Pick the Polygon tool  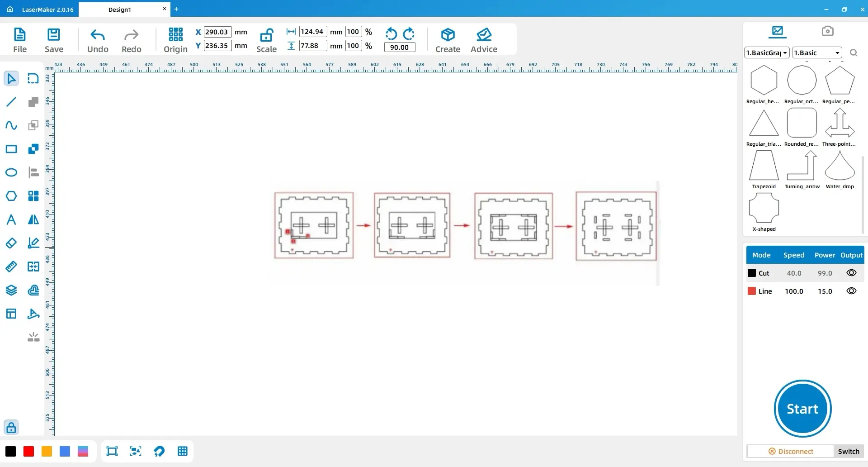click(x=11, y=196)
